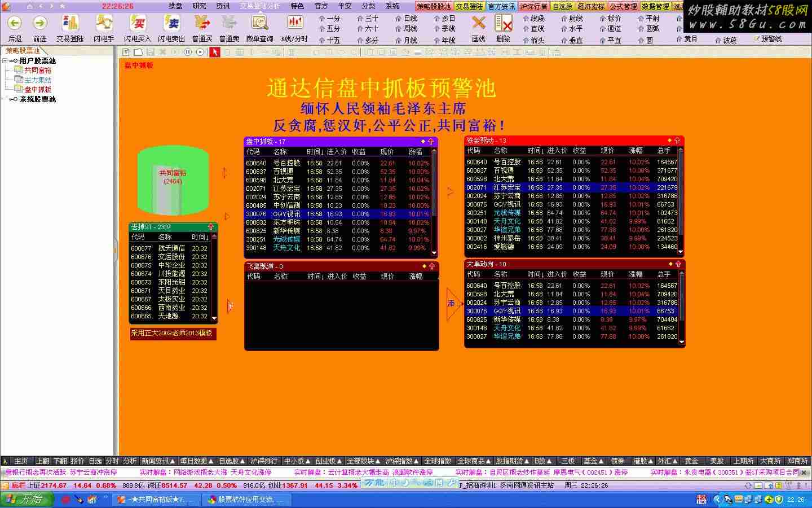Click the 删除 delete icon
The image size is (812, 508).
[x=503, y=23]
